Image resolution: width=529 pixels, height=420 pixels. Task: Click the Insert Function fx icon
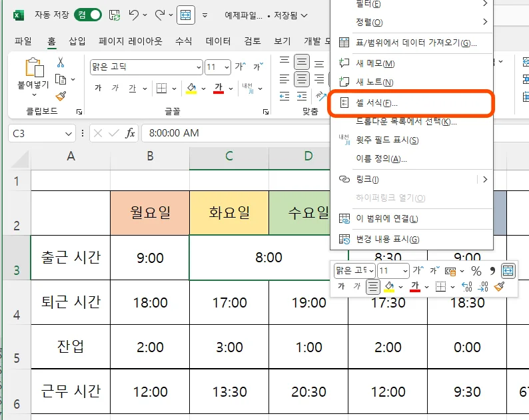(x=130, y=133)
